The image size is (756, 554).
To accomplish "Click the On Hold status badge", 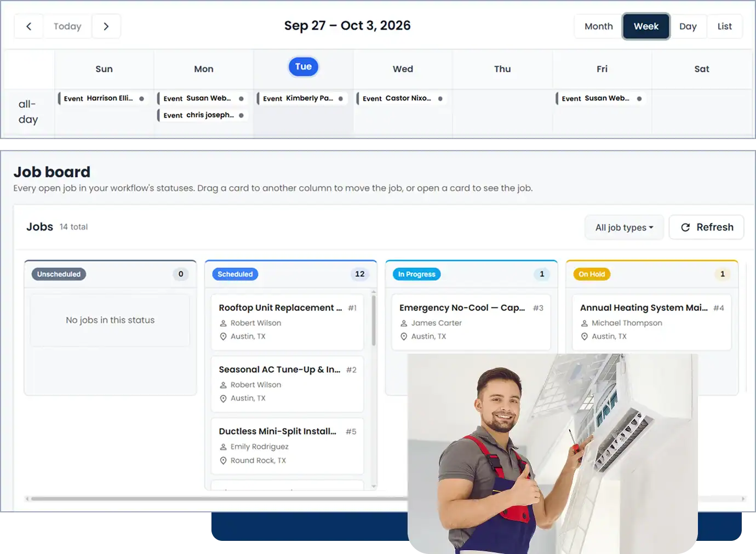I will coord(592,274).
